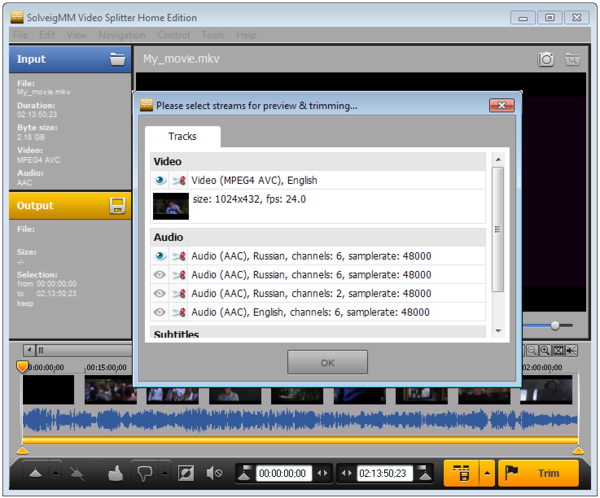Click the orange playhead cursor on timeline
This screenshot has width=600, height=498.
click(22, 367)
